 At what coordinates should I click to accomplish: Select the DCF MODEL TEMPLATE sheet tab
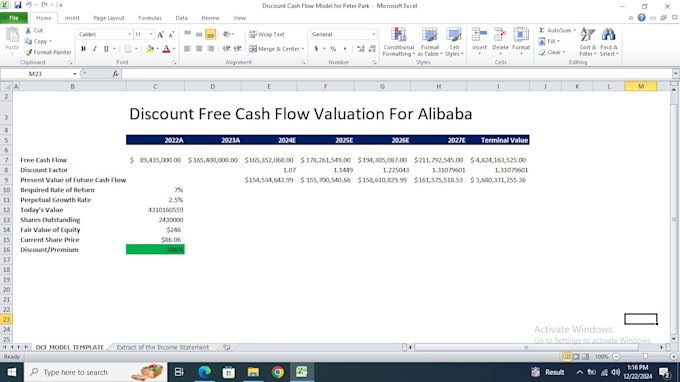click(69, 347)
